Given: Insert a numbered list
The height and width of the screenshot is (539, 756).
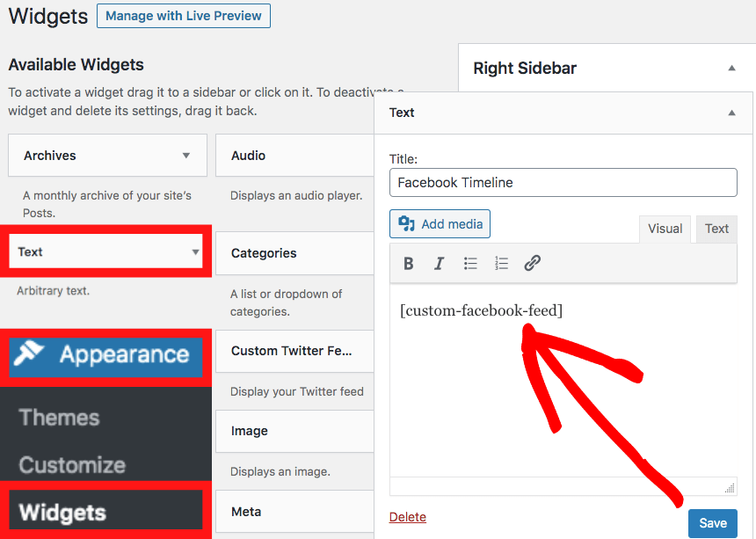Looking at the screenshot, I should tap(501, 263).
